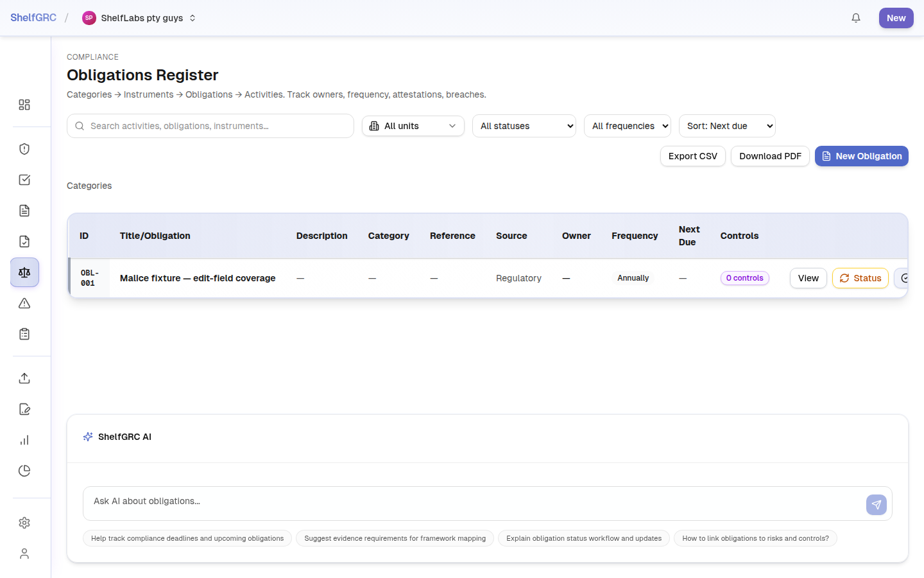Click the 0 controls badge
Image resolution: width=924 pixels, height=578 pixels.
(745, 278)
